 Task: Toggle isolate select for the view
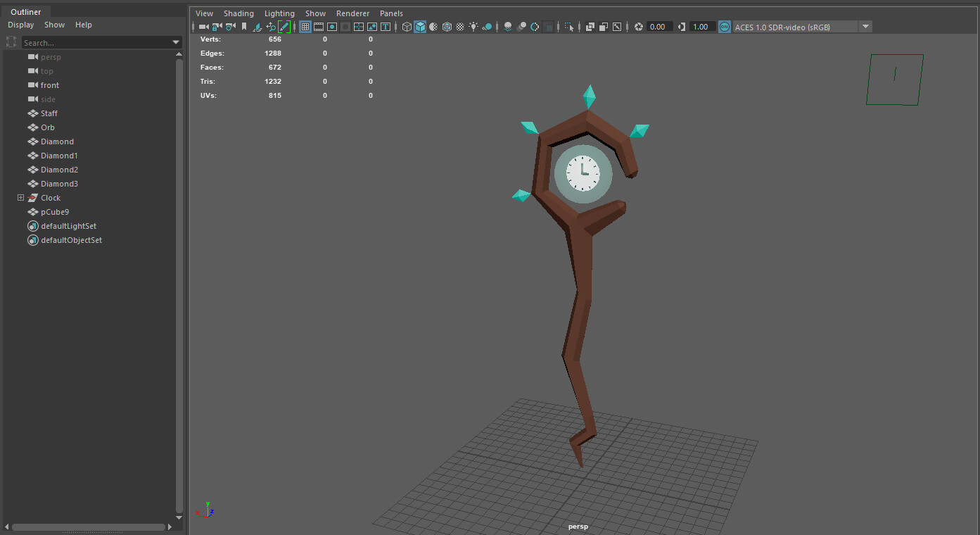[x=571, y=27]
